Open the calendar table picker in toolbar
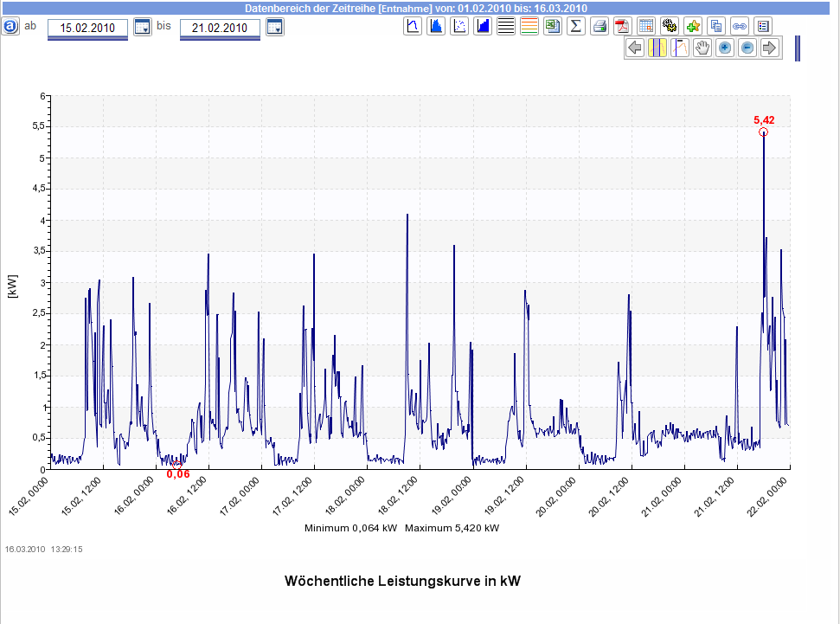Image resolution: width=840 pixels, height=624 pixels. click(646, 26)
